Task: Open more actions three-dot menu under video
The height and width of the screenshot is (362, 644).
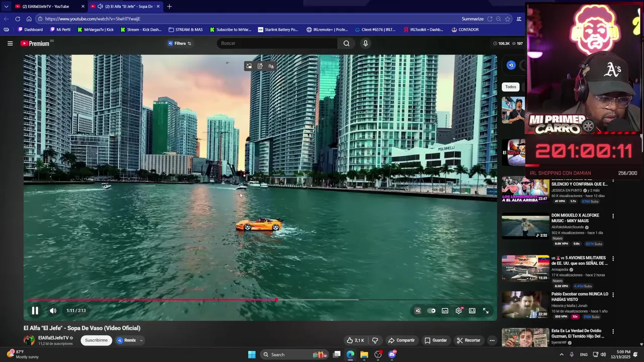Action: point(492,340)
